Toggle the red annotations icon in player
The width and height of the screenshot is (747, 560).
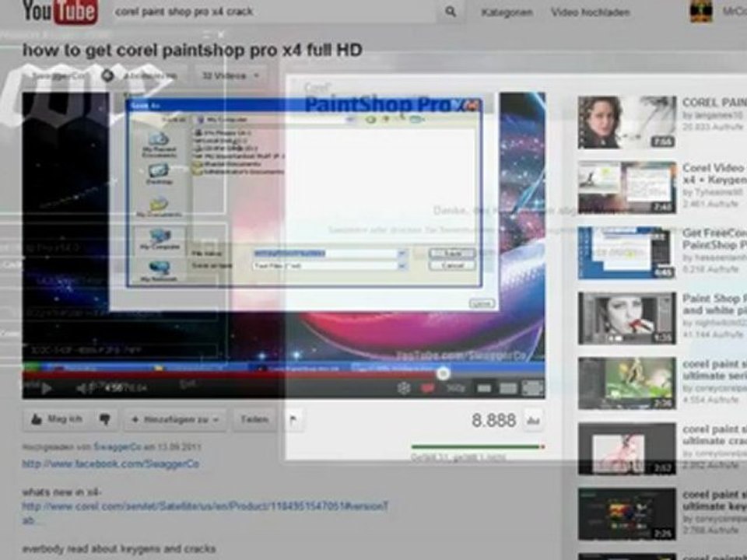[x=427, y=389]
